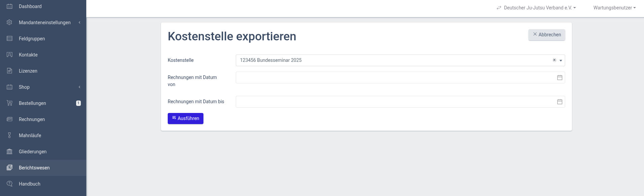The height and width of the screenshot is (196, 644).
Task: Click the Mandanteneinstellungen gear icon
Action: (9, 23)
